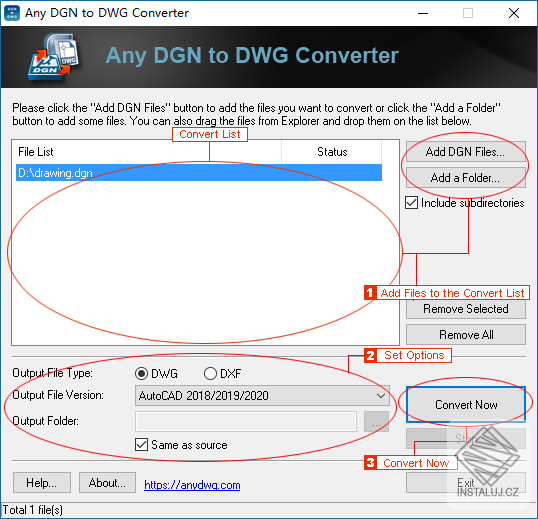538x519 pixels.
Task: Select the DXF output type radio
Action: [210, 374]
